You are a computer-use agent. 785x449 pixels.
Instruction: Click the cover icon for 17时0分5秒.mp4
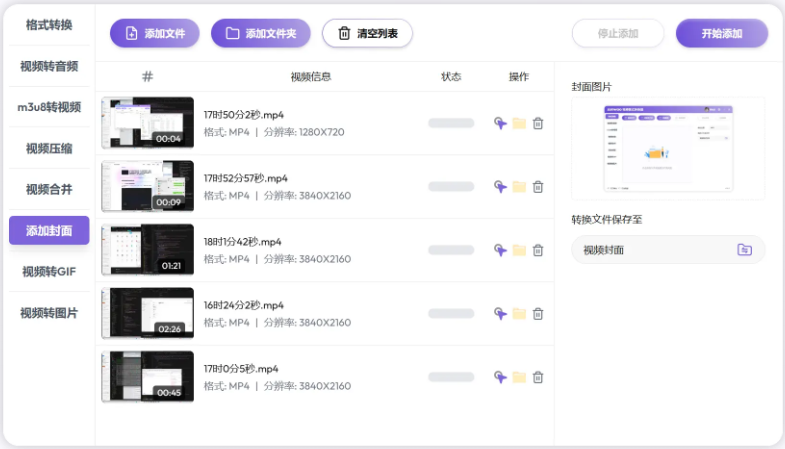point(500,377)
